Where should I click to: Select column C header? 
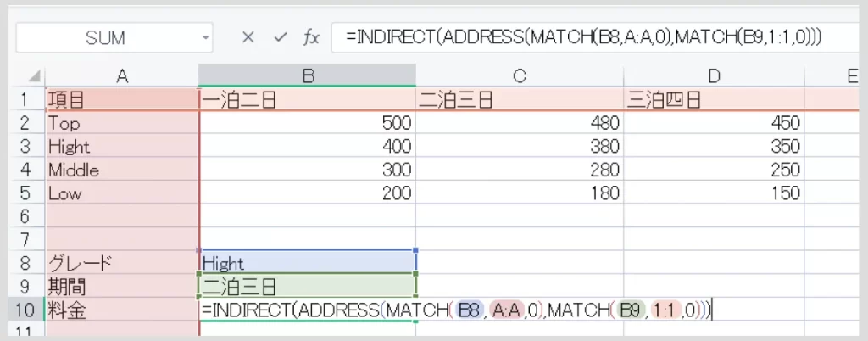[x=520, y=76]
